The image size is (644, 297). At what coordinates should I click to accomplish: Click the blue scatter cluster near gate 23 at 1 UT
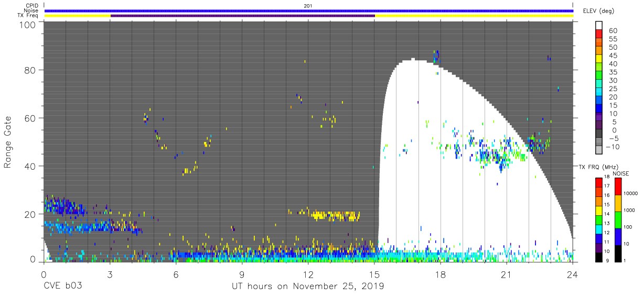coord(65,207)
